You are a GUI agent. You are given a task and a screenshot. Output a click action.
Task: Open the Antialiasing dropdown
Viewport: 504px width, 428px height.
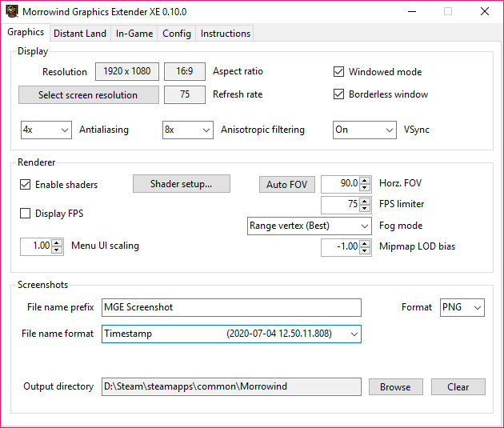46,130
